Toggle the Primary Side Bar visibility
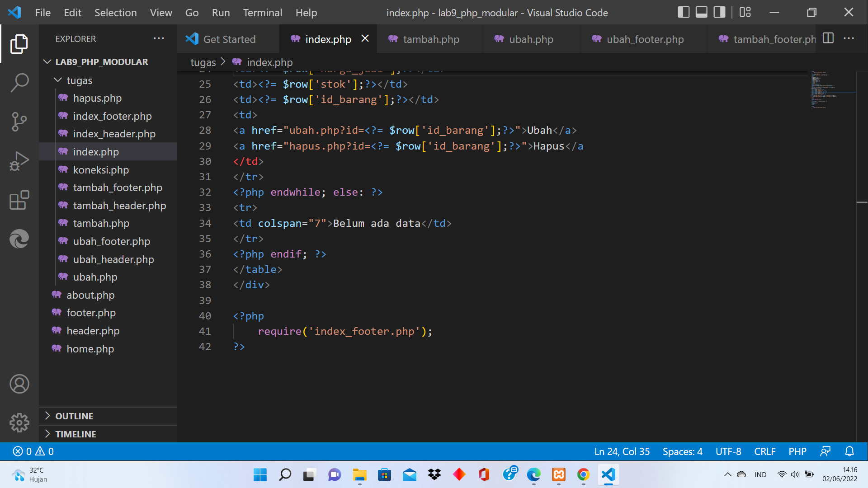 [x=683, y=12]
